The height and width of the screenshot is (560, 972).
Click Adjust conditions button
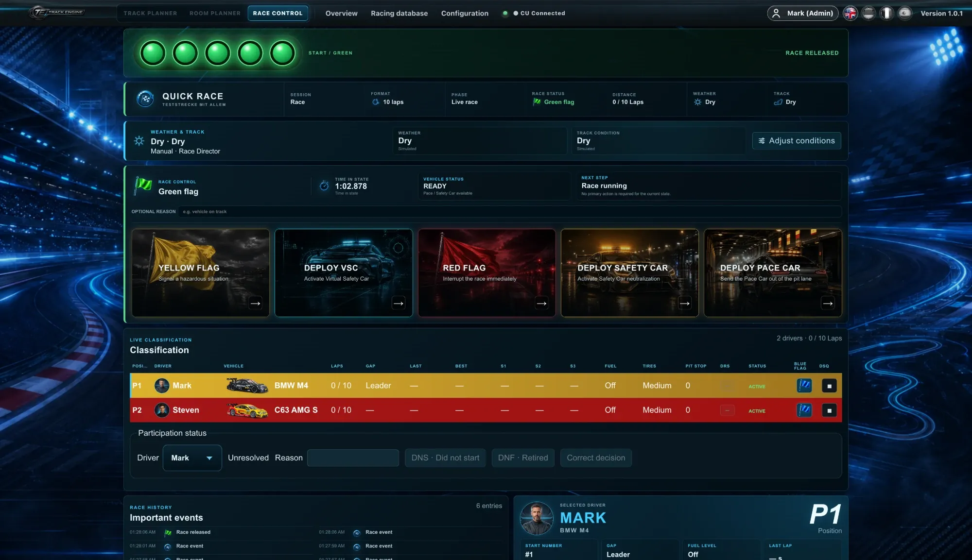797,141
